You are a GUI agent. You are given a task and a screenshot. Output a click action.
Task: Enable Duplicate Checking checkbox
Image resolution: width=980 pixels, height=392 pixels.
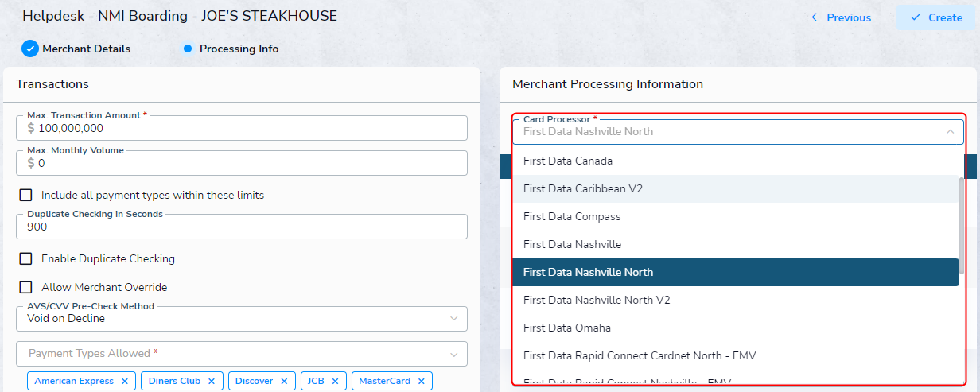tap(26, 258)
